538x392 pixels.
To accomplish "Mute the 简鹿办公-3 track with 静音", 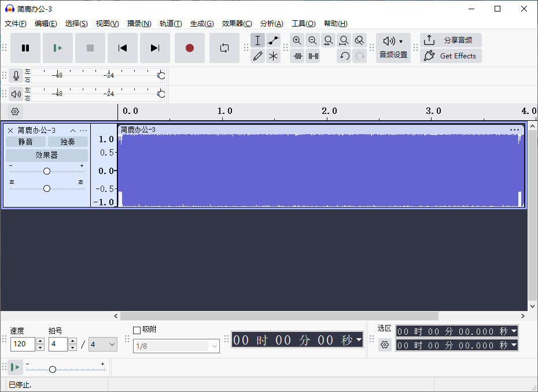I will point(25,141).
